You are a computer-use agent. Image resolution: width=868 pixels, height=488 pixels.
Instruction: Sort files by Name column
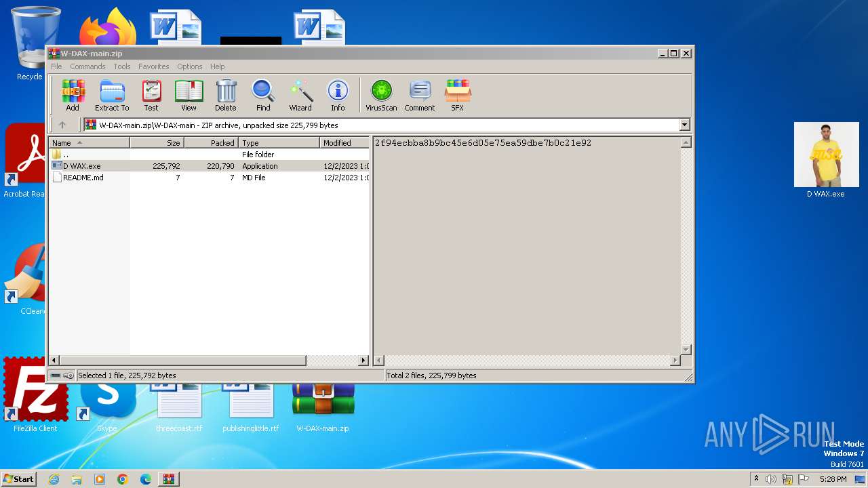click(x=89, y=143)
